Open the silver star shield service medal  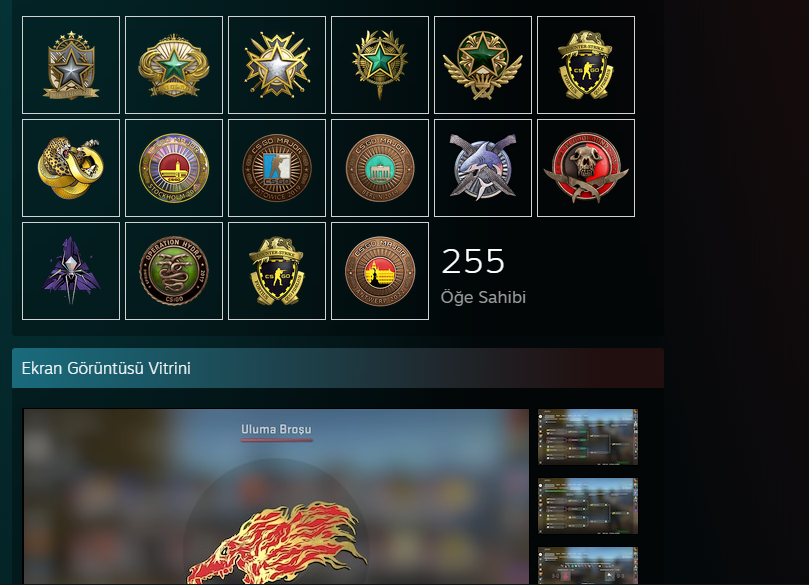point(71,65)
